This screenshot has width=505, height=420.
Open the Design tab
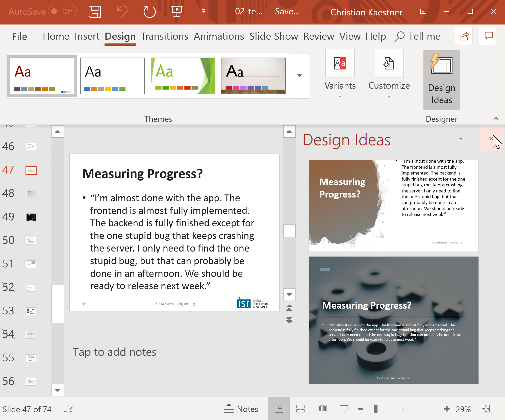119,36
